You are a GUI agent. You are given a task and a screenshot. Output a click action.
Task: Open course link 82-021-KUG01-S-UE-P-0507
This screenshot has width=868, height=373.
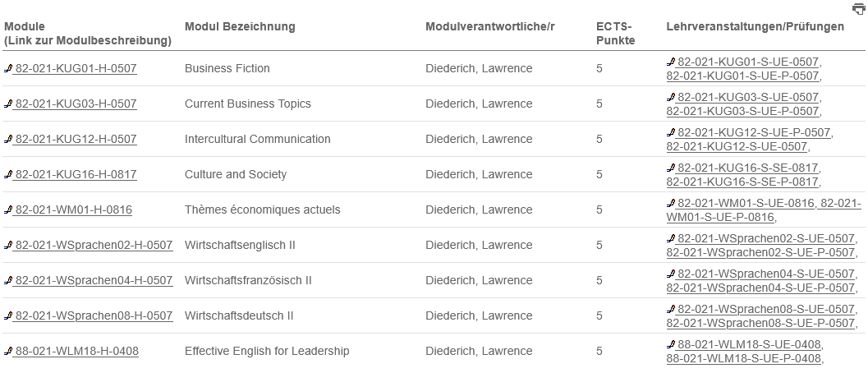(x=742, y=76)
